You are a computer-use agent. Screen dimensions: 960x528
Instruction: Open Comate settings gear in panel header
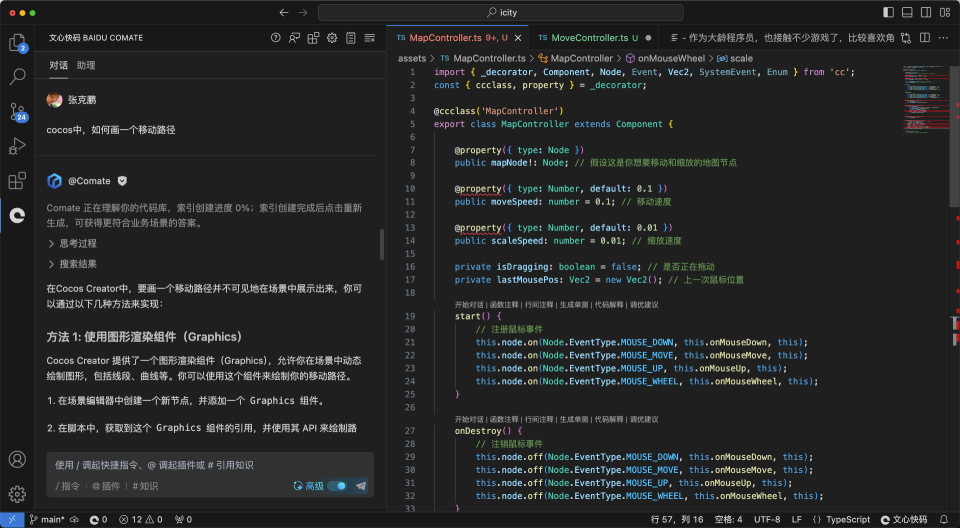332,38
